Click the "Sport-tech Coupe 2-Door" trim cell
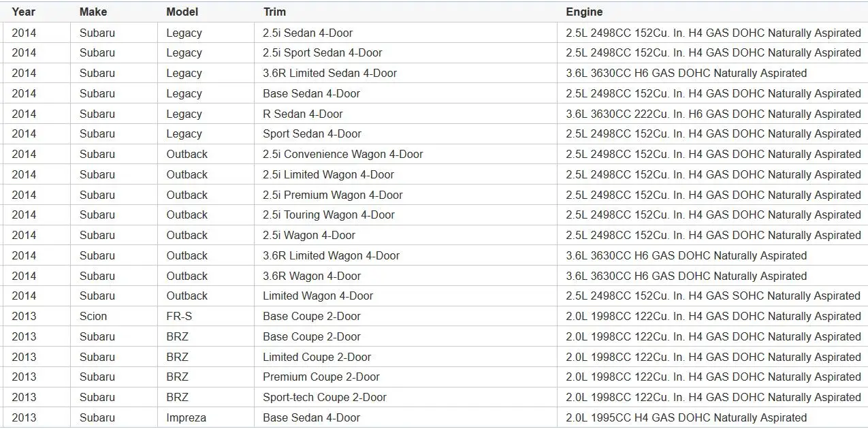Screen dimensions: 868x429 (x=406, y=397)
